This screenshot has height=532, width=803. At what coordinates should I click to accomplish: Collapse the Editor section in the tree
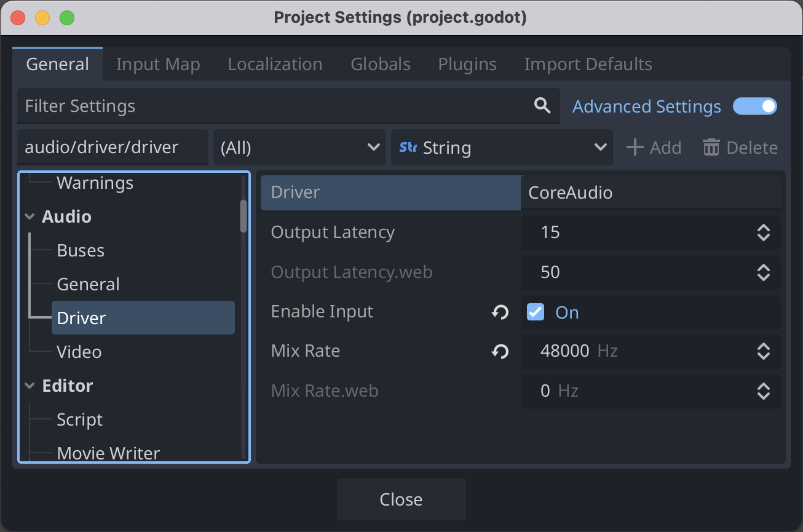29,386
